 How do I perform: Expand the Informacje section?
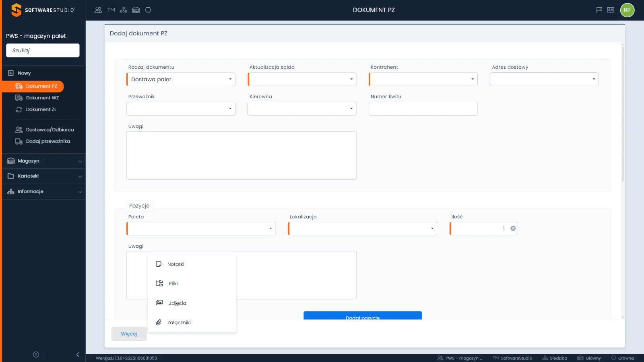click(x=44, y=191)
